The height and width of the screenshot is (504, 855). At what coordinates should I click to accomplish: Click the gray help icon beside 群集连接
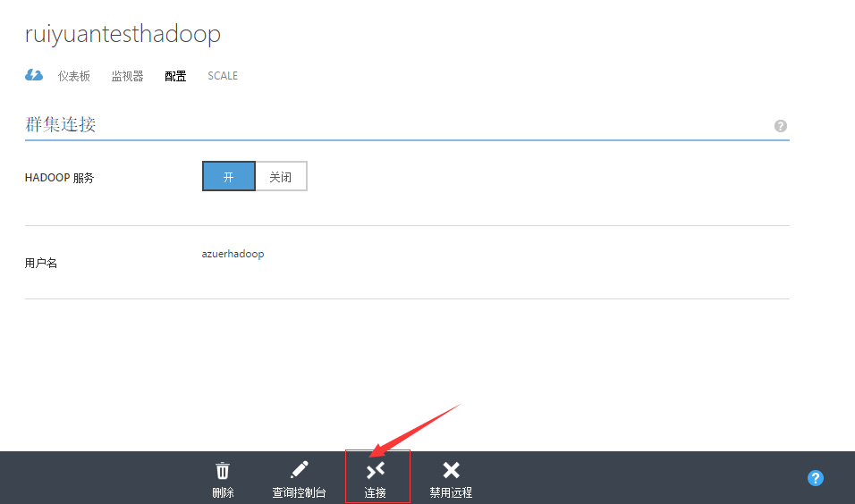781,126
